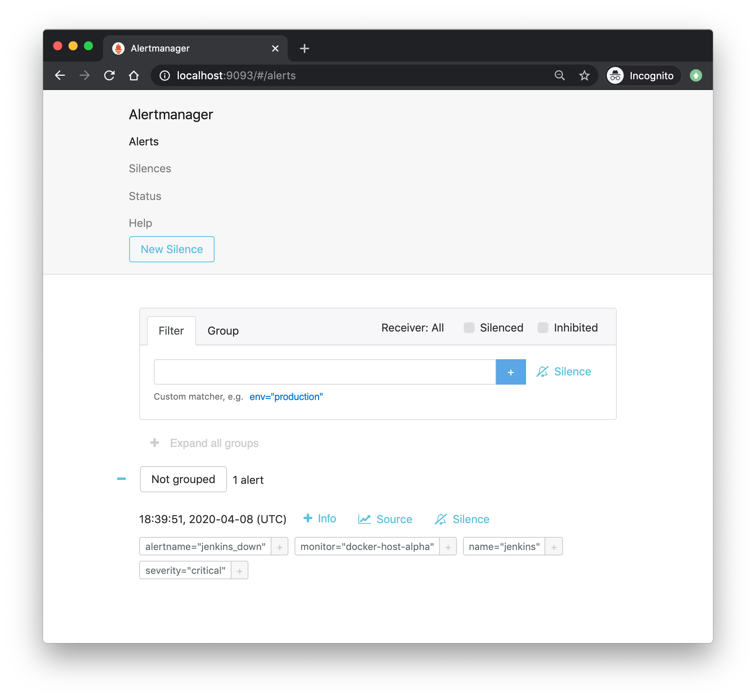Screen dimensions: 756x700
Task: Go back with the browser back arrow
Action: coord(60,75)
